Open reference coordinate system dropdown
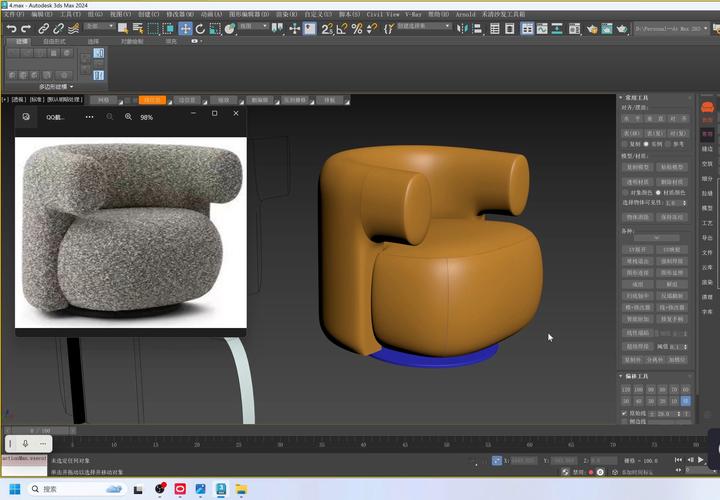 click(253, 26)
